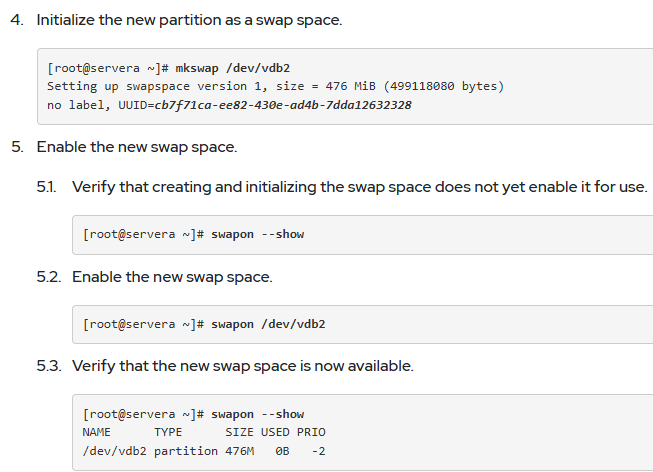Click step 5.1 'Verify that creating and initializing' text
The width and height of the screenshot is (653, 472).
tap(360, 187)
